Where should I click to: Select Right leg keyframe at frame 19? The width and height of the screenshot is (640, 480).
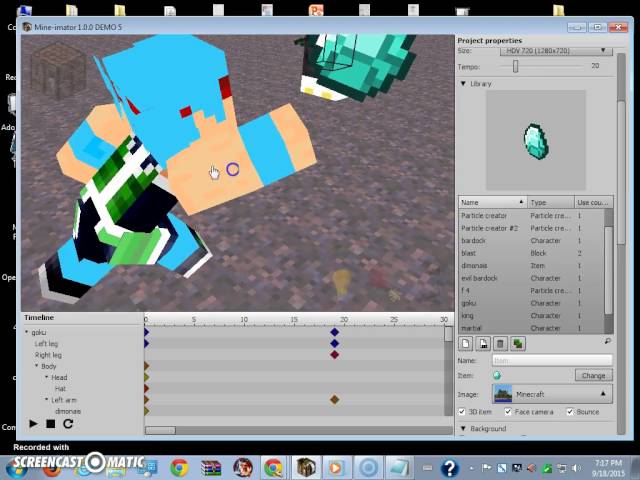pyautogui.click(x=335, y=355)
